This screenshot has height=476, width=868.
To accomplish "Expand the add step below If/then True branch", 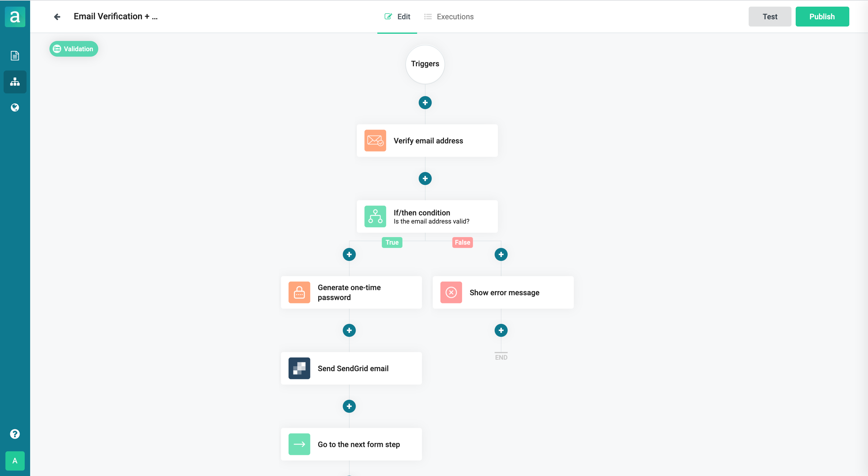I will [349, 254].
